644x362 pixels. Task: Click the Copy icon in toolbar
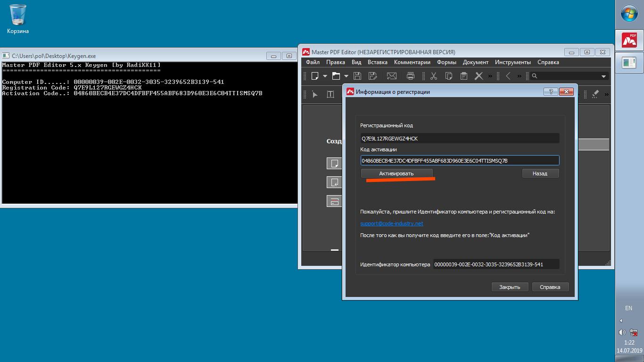(449, 76)
